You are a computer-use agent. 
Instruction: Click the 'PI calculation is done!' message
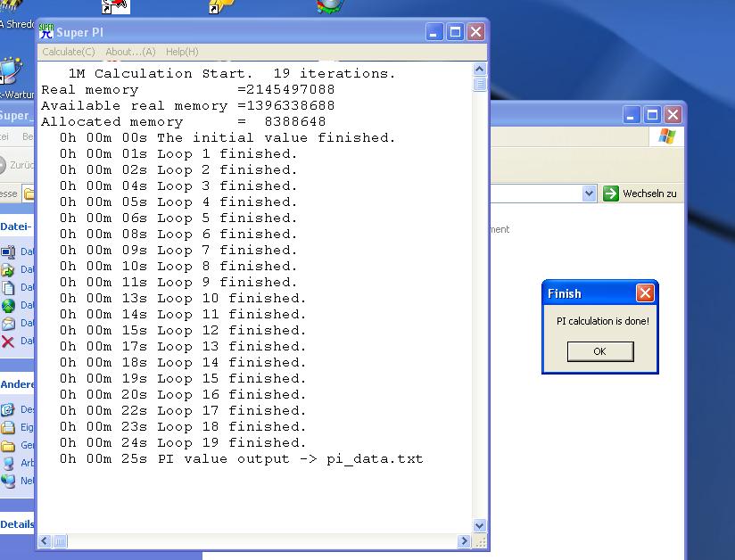603,321
